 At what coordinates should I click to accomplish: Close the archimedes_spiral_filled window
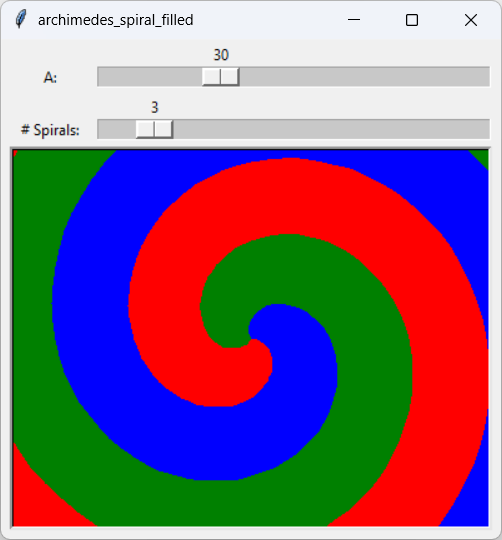[x=471, y=20]
